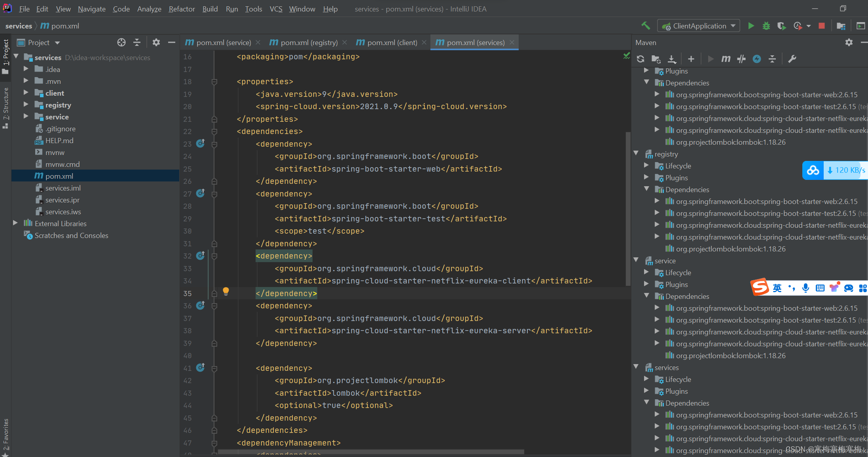The height and width of the screenshot is (457, 868).
Task: Stop the running application
Action: (822, 26)
